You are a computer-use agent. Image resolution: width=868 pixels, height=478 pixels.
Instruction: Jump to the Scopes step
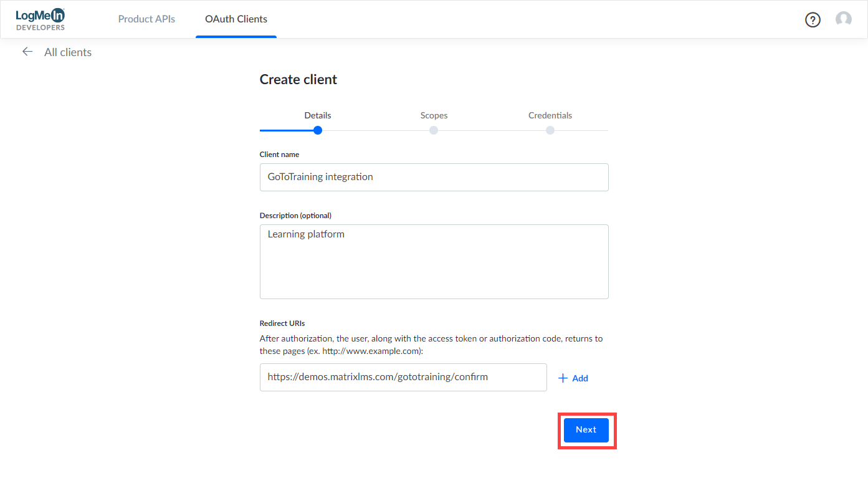[434, 115]
